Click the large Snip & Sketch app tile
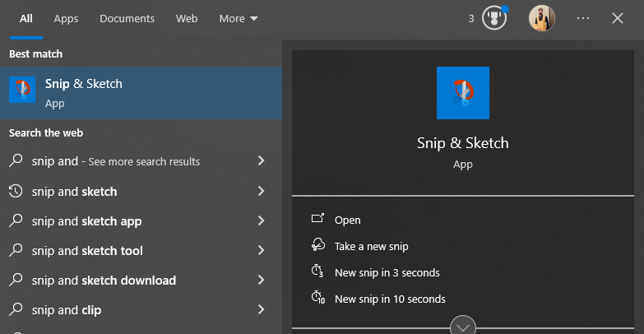The height and width of the screenshot is (334, 644). point(463,93)
